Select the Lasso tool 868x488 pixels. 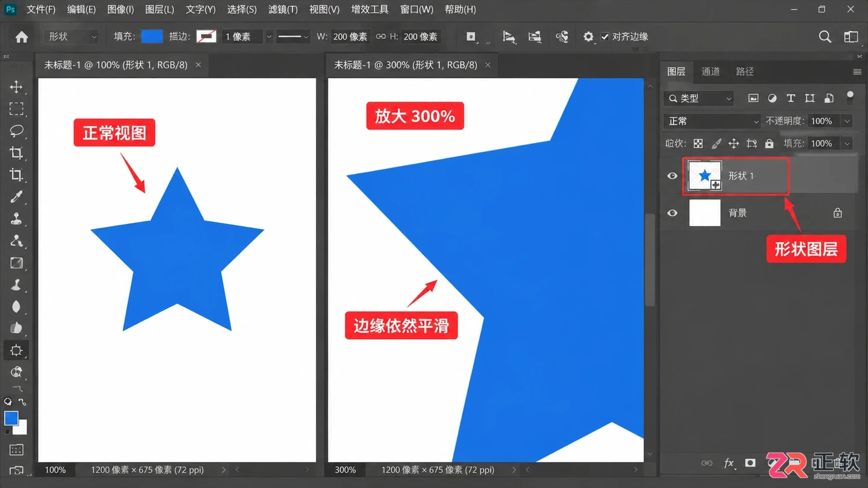click(16, 131)
